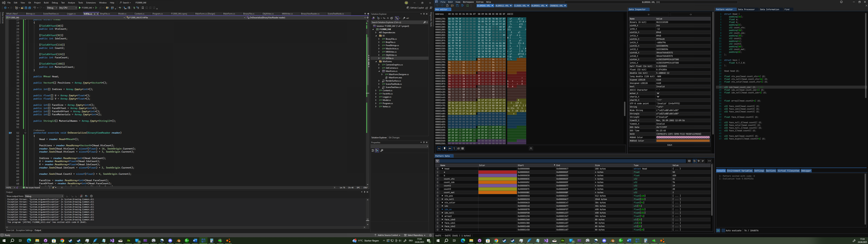Click Undo icon in Visual Studio toolbar
Image resolution: width=868 pixels, height=244 pixels.
coord(35,8)
